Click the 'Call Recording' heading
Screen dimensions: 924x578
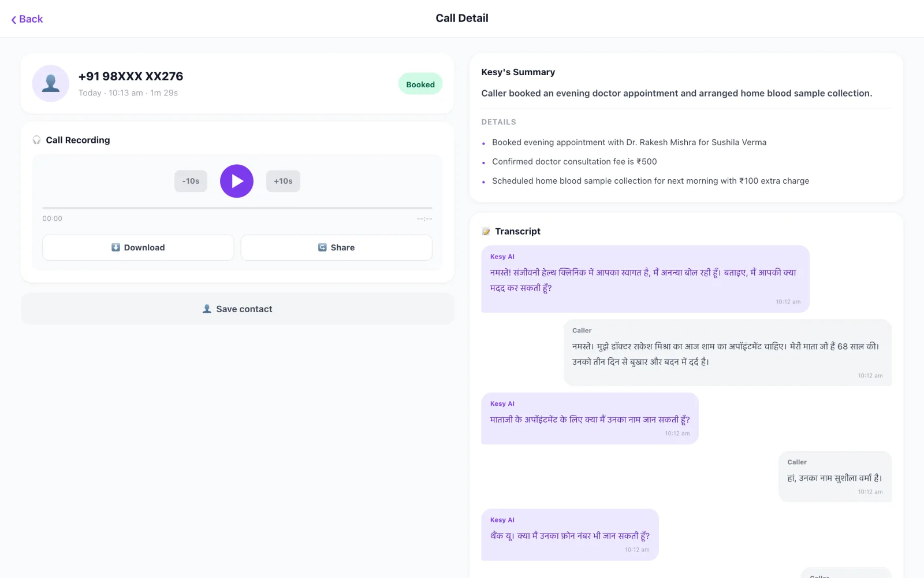point(78,140)
